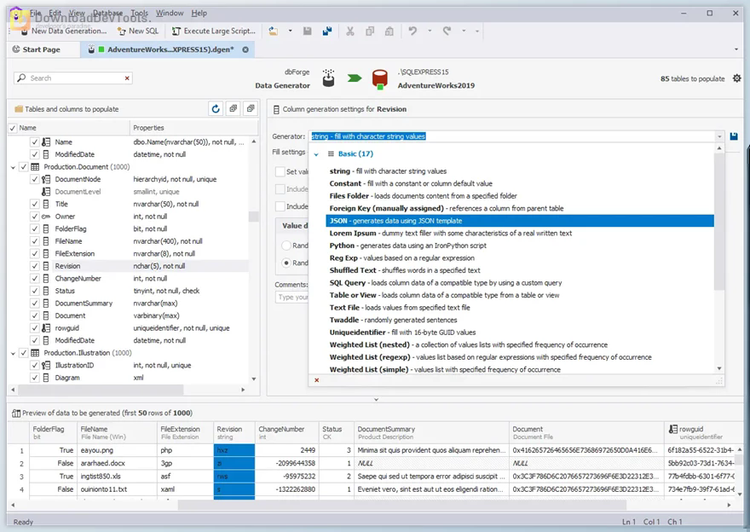
Task: Toggle the Production.Illustration table checkbox
Action: (x=23, y=353)
